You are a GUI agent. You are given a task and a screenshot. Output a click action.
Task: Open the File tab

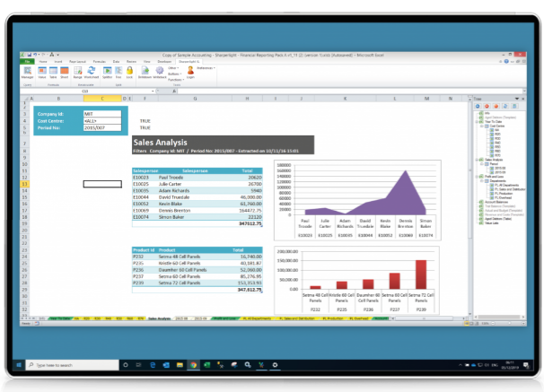point(27,61)
